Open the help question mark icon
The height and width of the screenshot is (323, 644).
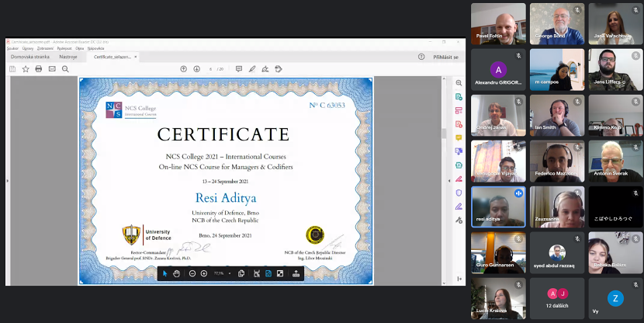[421, 57]
